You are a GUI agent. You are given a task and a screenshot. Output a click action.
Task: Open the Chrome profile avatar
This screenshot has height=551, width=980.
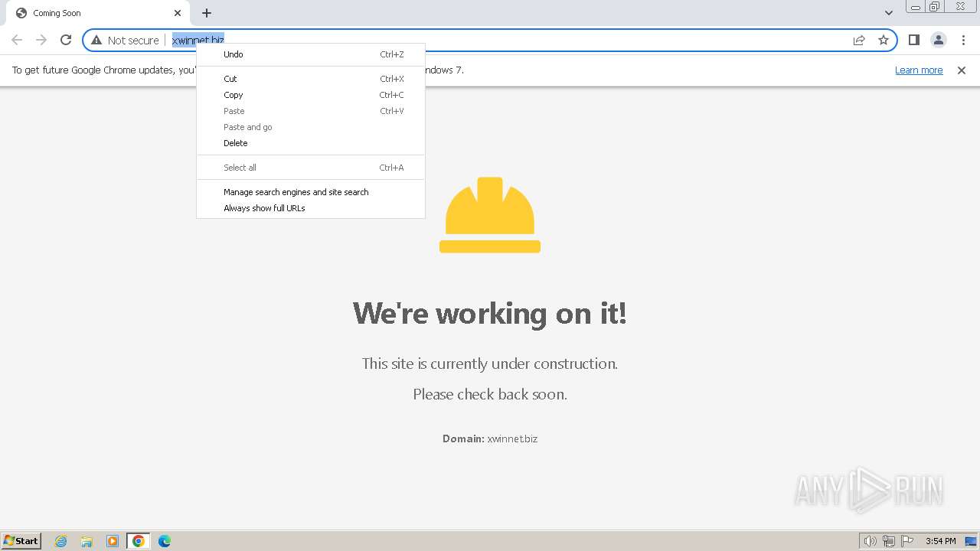pyautogui.click(x=938, y=40)
